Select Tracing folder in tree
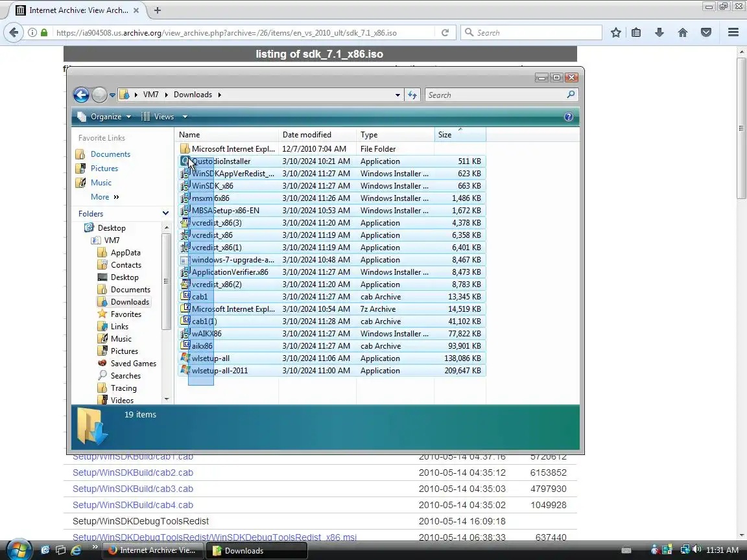This screenshot has height=560, width=747. pos(123,388)
